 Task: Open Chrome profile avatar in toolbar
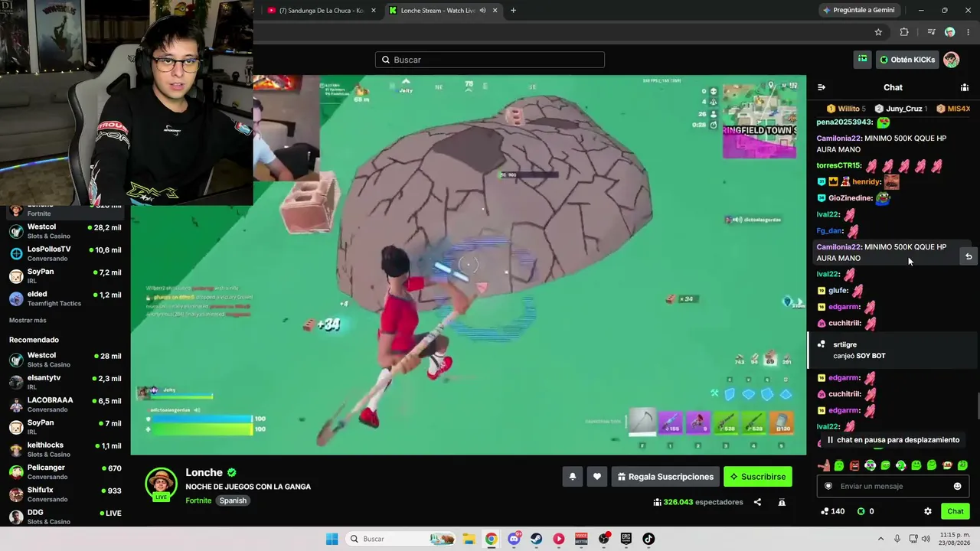coord(949,32)
